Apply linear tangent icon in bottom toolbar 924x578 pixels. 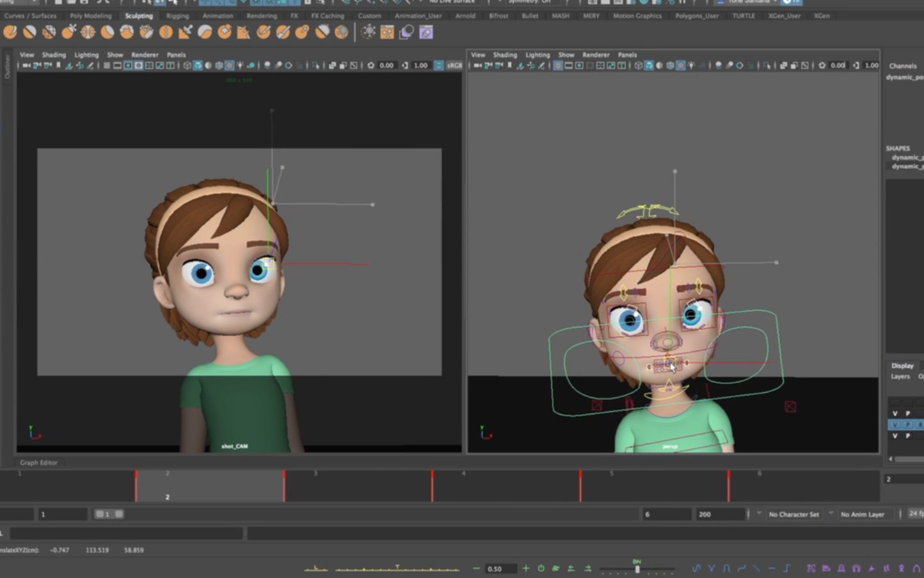tap(757, 568)
